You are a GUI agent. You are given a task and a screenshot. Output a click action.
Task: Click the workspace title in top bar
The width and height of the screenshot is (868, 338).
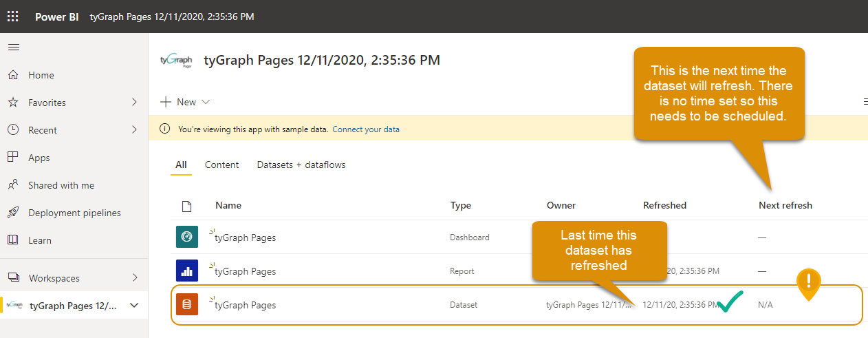coord(172,17)
